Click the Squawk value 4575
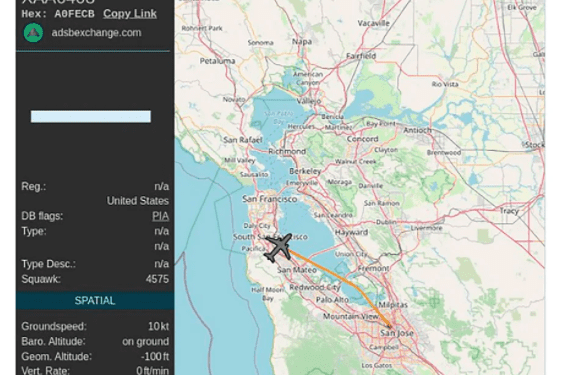Image resolution: width=584 pixels, height=375 pixels. [157, 279]
